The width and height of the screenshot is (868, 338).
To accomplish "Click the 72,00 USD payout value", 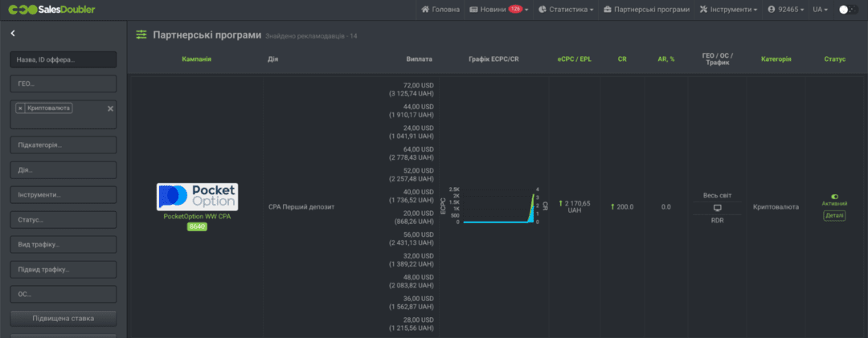I will pyautogui.click(x=419, y=86).
